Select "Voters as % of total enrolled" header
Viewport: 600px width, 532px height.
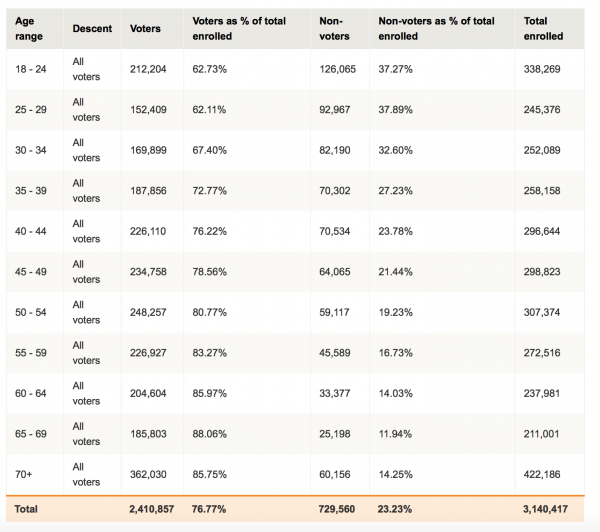pos(238,28)
